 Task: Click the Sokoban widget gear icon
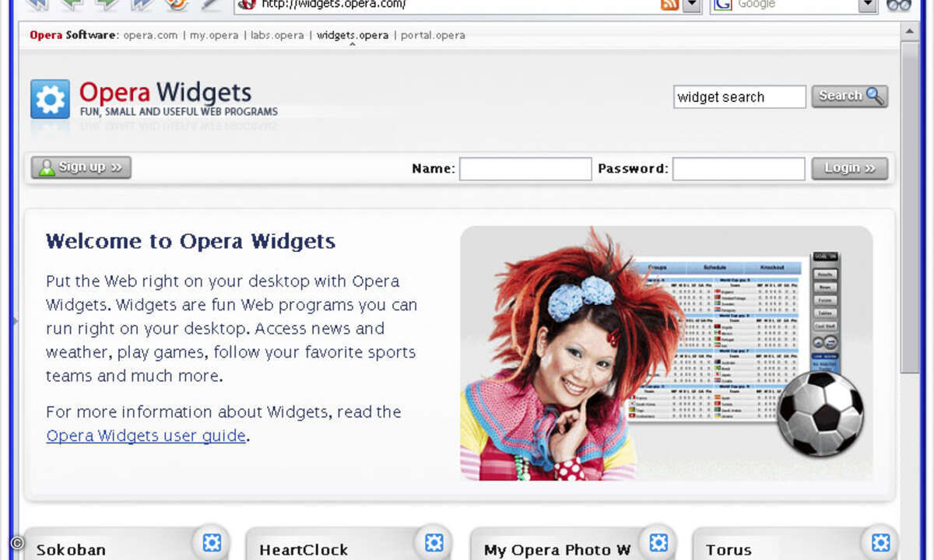[x=212, y=542]
